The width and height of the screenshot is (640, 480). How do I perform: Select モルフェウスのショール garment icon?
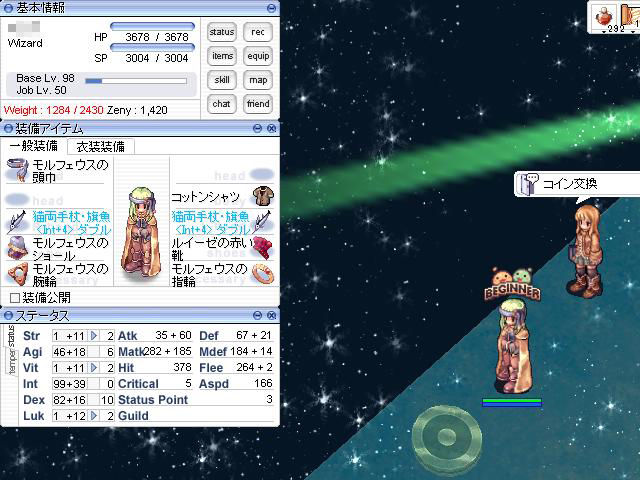pyautogui.click(x=17, y=247)
